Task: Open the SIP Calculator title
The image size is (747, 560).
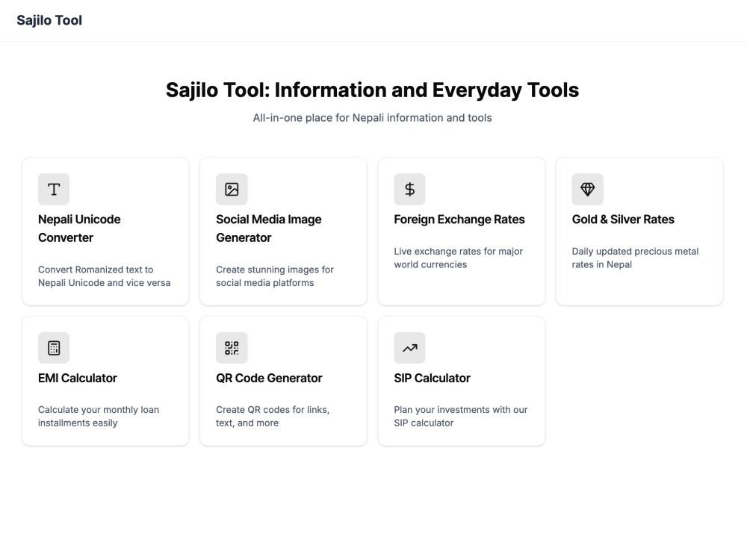Action: [432, 378]
